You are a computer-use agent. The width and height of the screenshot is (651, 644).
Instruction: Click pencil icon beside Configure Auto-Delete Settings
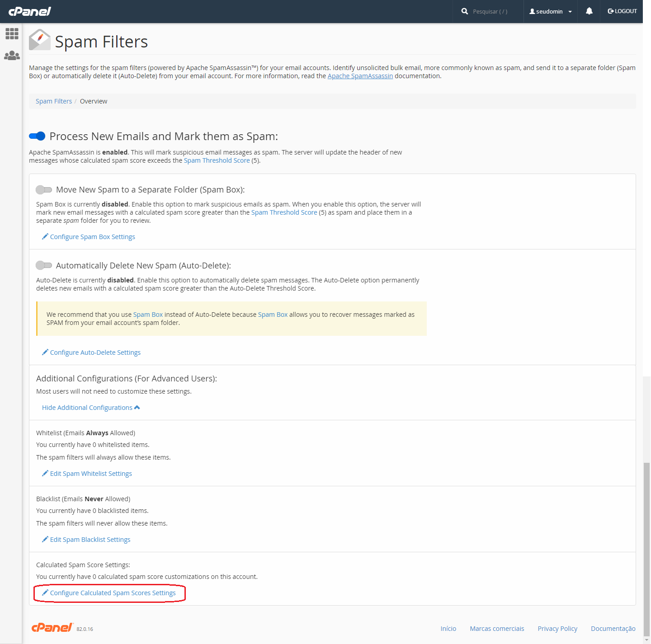coord(45,352)
